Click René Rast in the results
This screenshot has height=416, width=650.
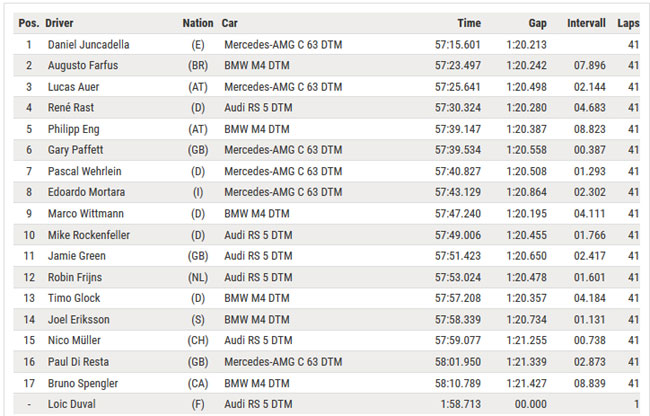72,108
